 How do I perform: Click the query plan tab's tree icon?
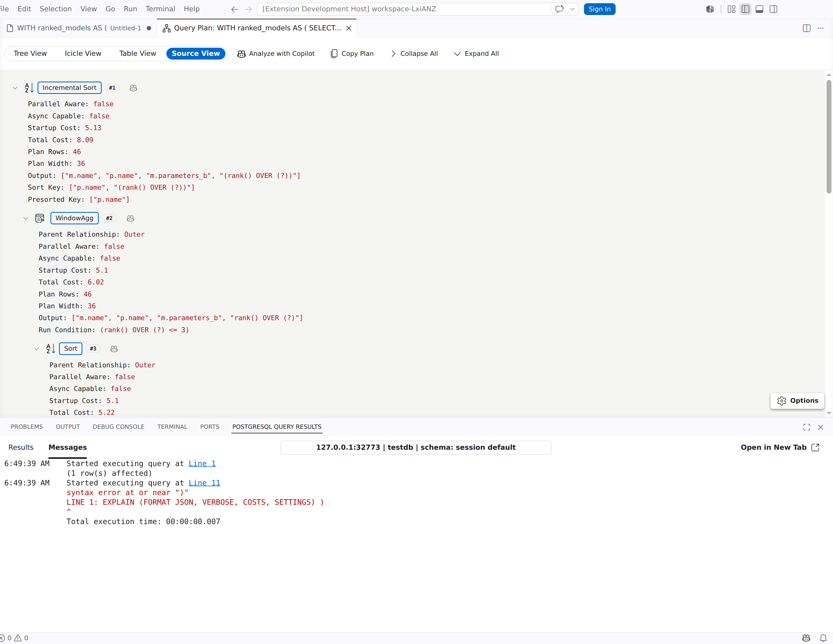[x=167, y=28]
